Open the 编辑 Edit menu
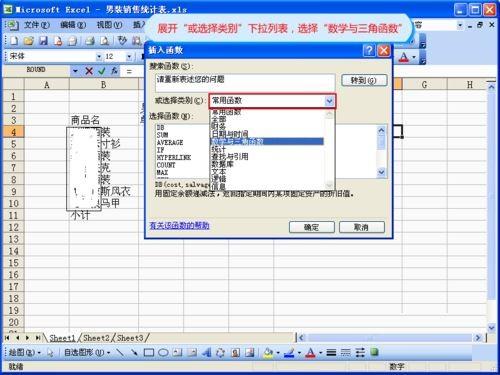500x375 pixels. [x=73, y=25]
